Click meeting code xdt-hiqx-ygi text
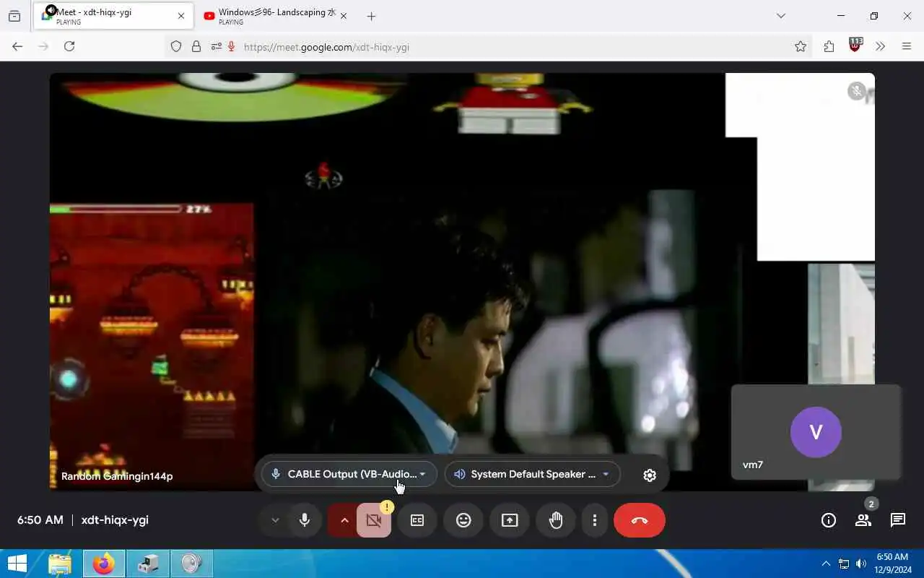 (x=115, y=519)
